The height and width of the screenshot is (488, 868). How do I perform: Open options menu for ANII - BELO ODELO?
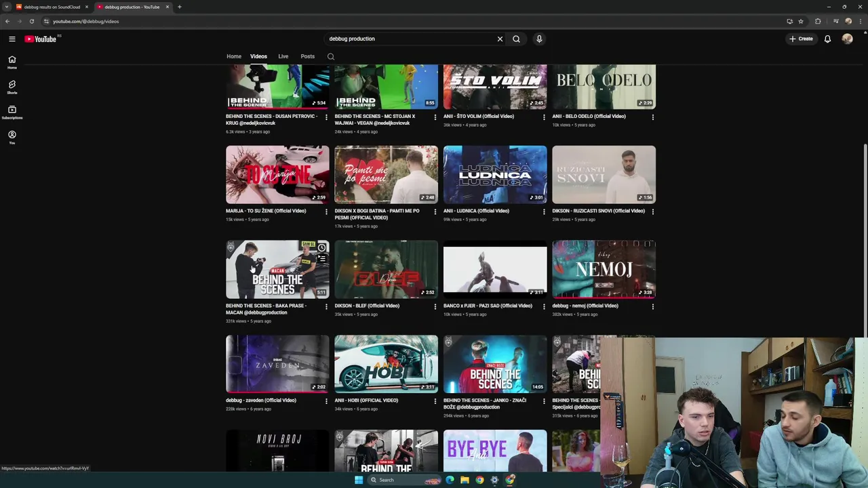[652, 117]
